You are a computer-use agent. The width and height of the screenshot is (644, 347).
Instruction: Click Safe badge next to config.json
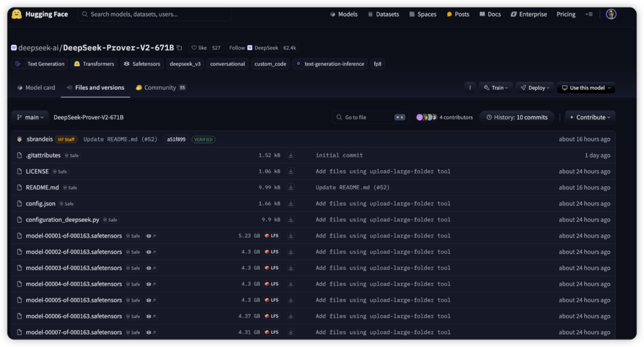[x=67, y=204]
